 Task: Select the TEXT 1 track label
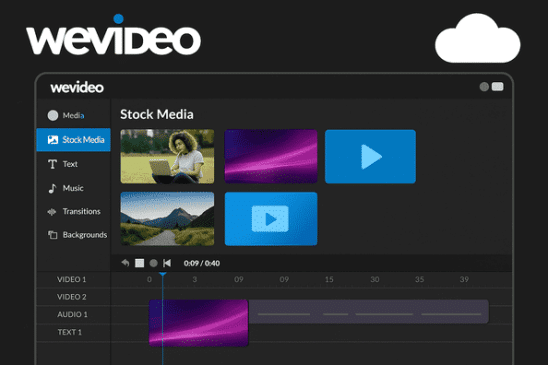pyautogui.click(x=70, y=332)
